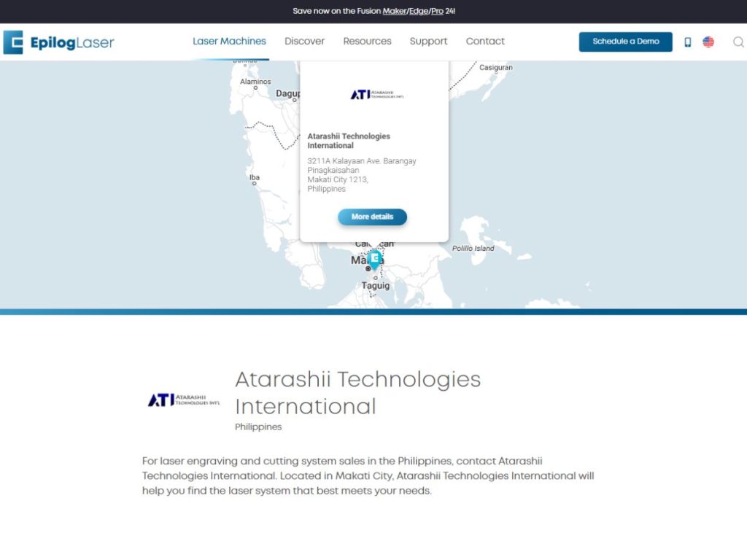Open the Support menu

(428, 42)
